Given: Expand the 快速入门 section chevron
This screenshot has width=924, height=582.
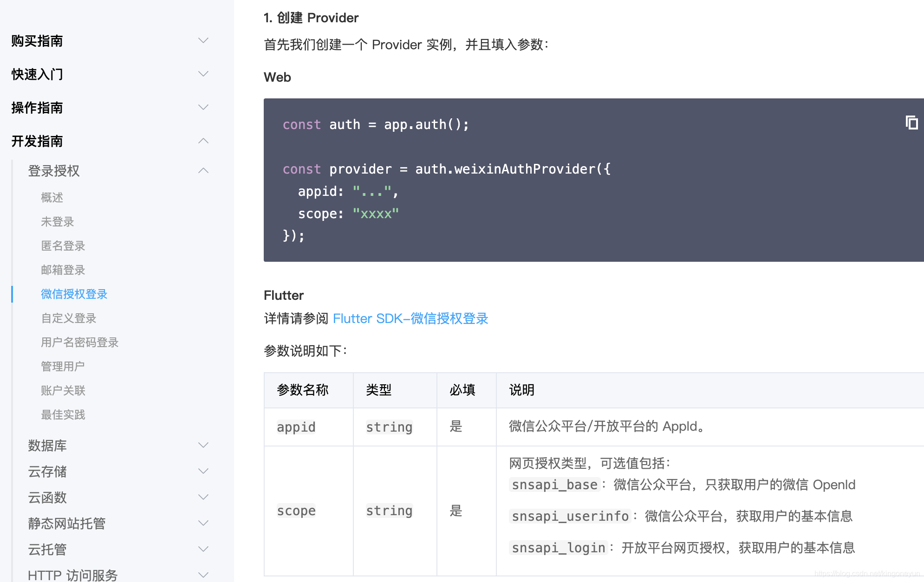Looking at the screenshot, I should pos(203,74).
